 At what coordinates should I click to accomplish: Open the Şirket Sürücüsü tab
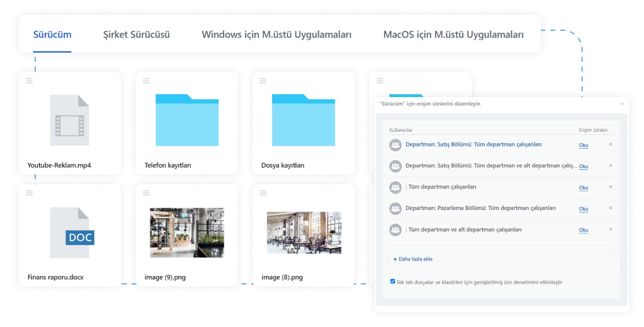(x=136, y=35)
